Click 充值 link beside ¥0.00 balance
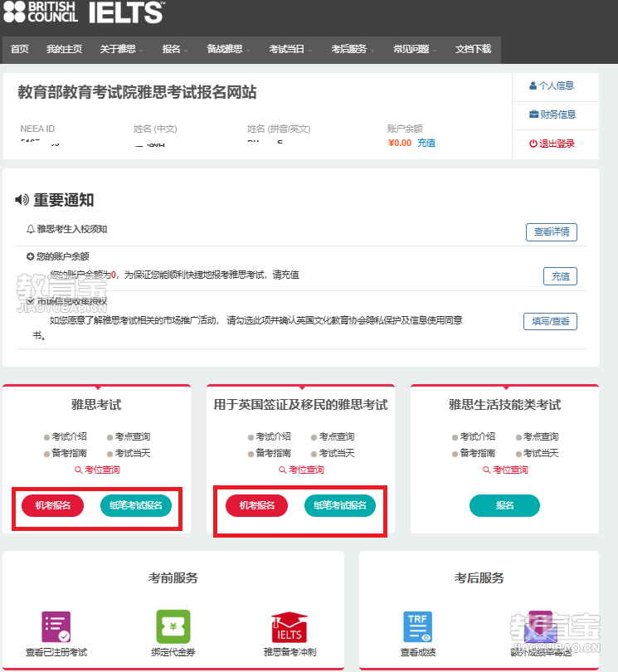 pos(426,143)
